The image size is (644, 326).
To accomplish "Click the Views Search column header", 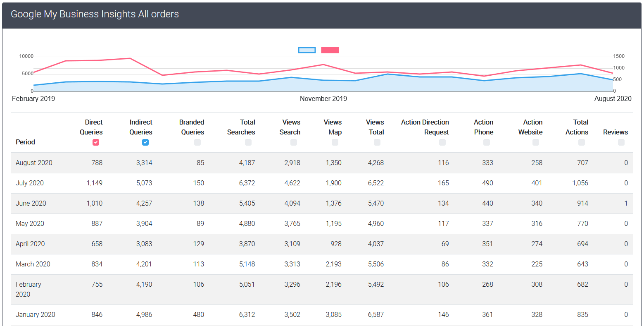I will [x=290, y=127].
